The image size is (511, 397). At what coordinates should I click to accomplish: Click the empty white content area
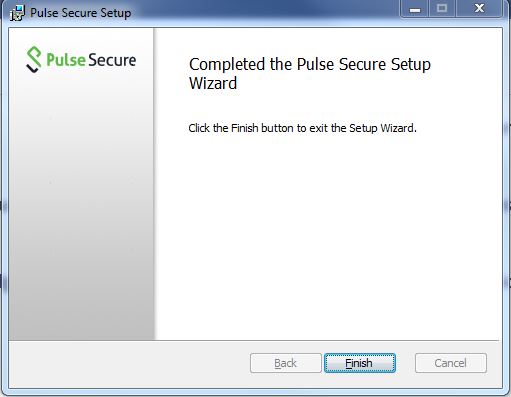(x=328, y=233)
